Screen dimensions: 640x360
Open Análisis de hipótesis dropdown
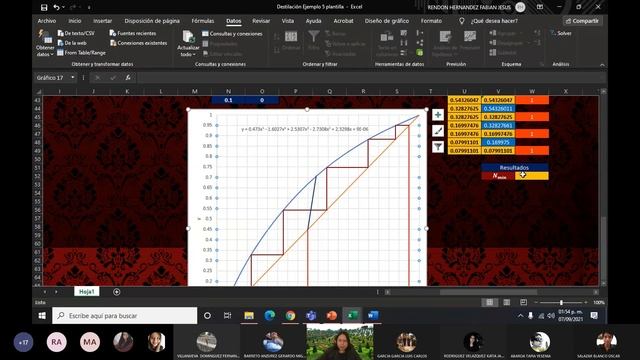445,43
